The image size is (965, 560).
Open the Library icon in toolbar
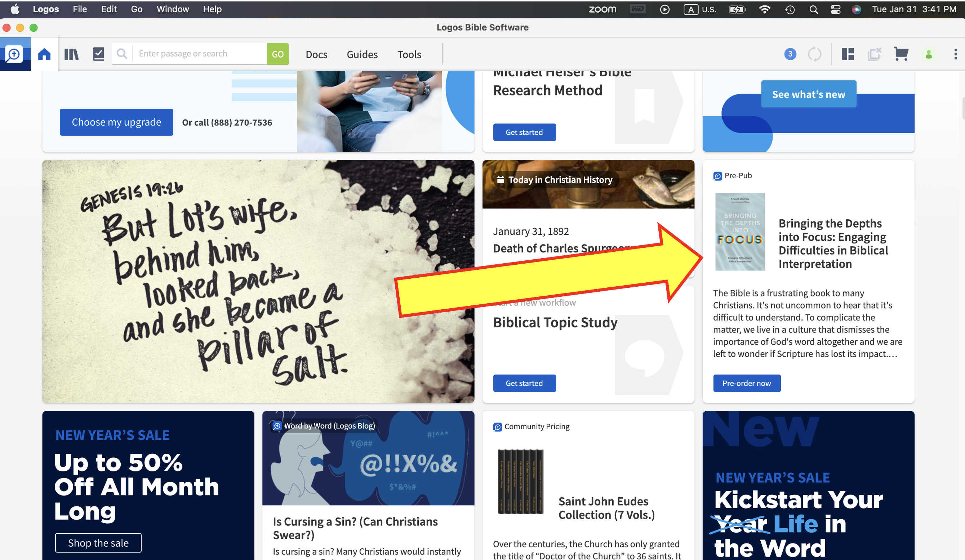coord(71,54)
